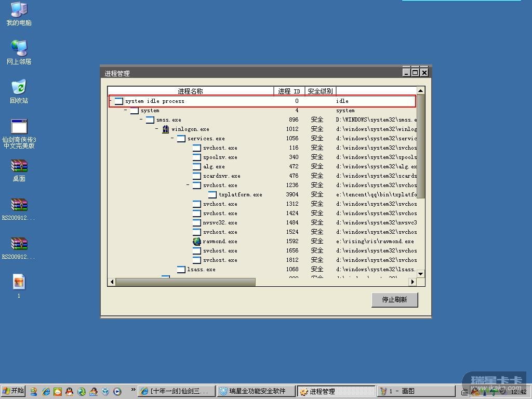This screenshot has width=532, height=399.
Task: Click the 安全级别 column header
Action: pos(320,91)
